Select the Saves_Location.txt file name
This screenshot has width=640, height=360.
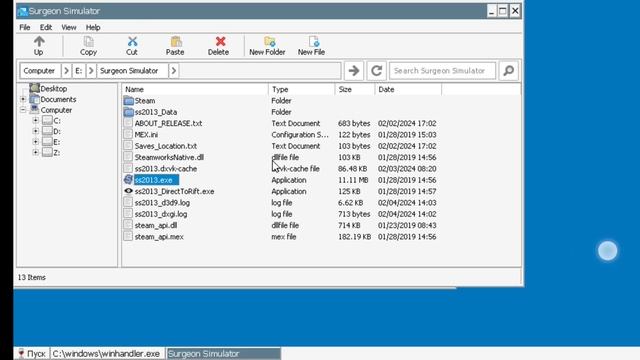166,146
